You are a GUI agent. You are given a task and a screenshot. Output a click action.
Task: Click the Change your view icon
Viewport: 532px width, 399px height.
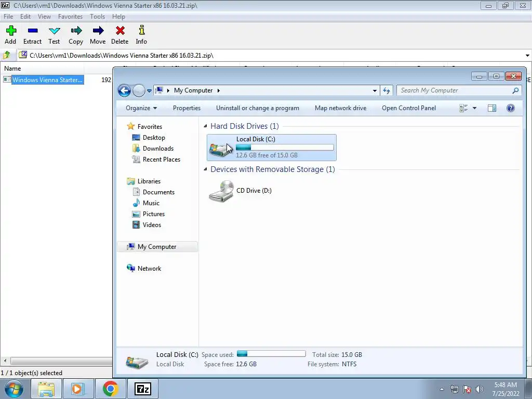pyautogui.click(x=463, y=108)
